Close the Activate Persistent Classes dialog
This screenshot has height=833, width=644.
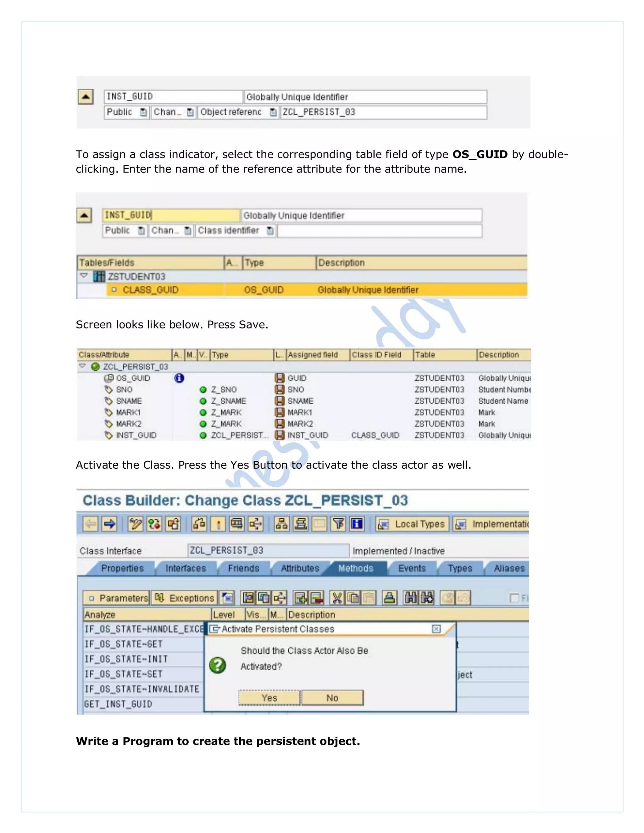coord(436,629)
